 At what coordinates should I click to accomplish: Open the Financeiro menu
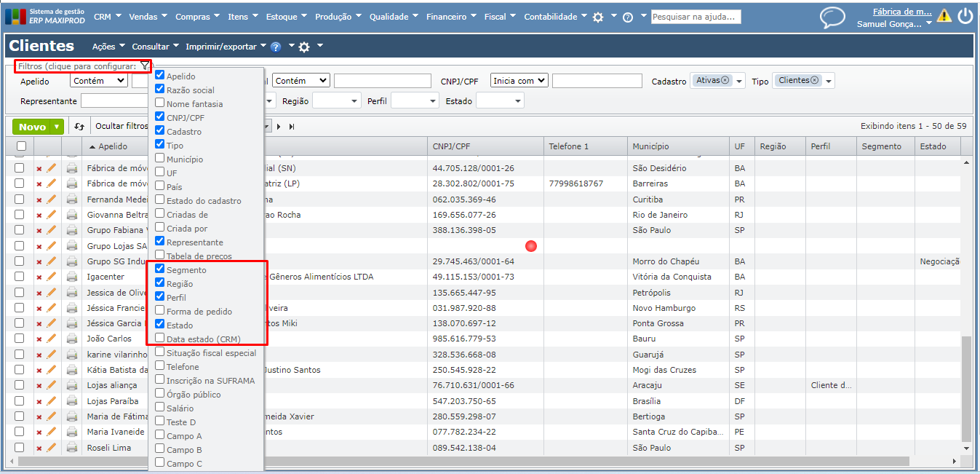[450, 17]
